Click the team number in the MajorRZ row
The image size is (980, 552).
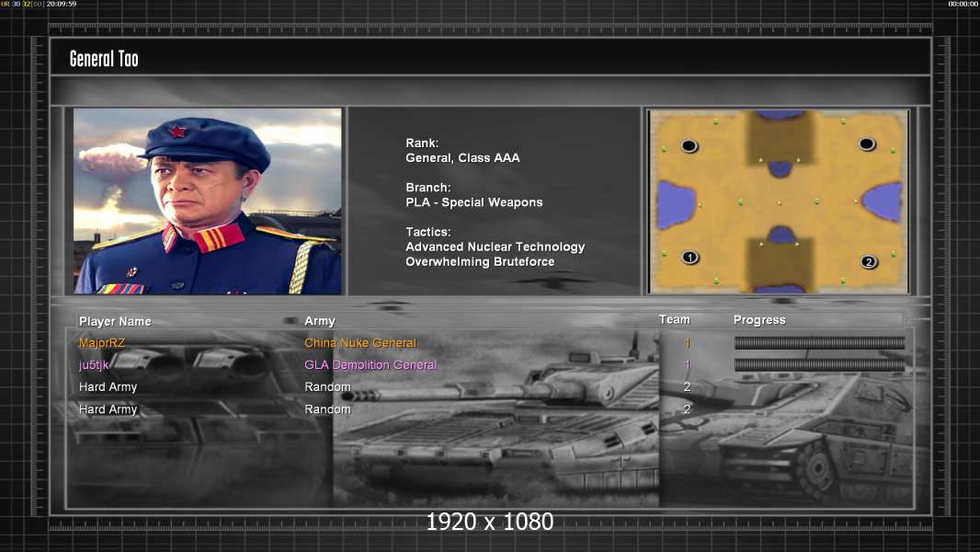pos(687,342)
